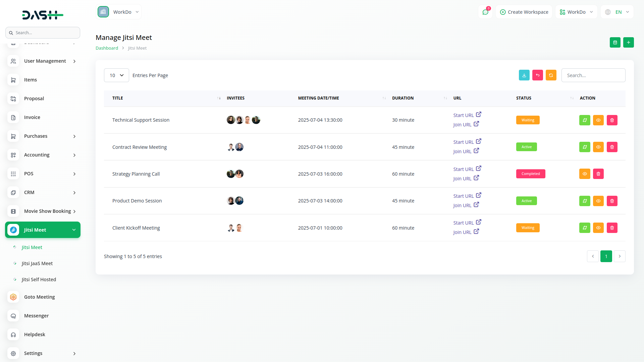Viewport: 644px width, 362px height.
Task: Click the Waiting status badge on Client Kickoff
Action: click(528, 228)
